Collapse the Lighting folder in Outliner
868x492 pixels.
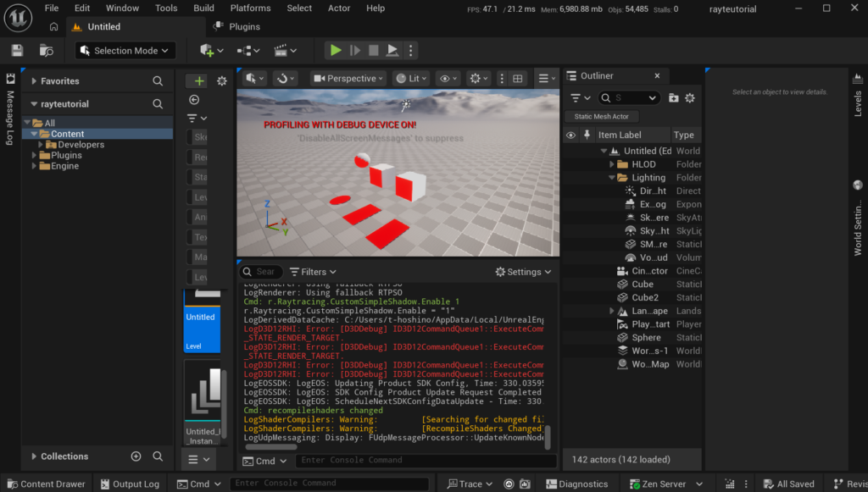[611, 178]
